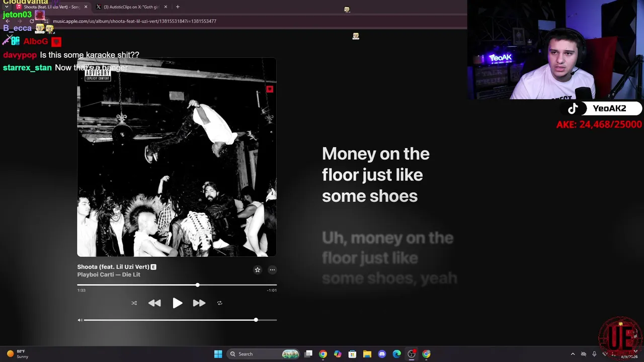
Task: Launch Microsoft Copilot from the taskbar
Action: (338, 354)
